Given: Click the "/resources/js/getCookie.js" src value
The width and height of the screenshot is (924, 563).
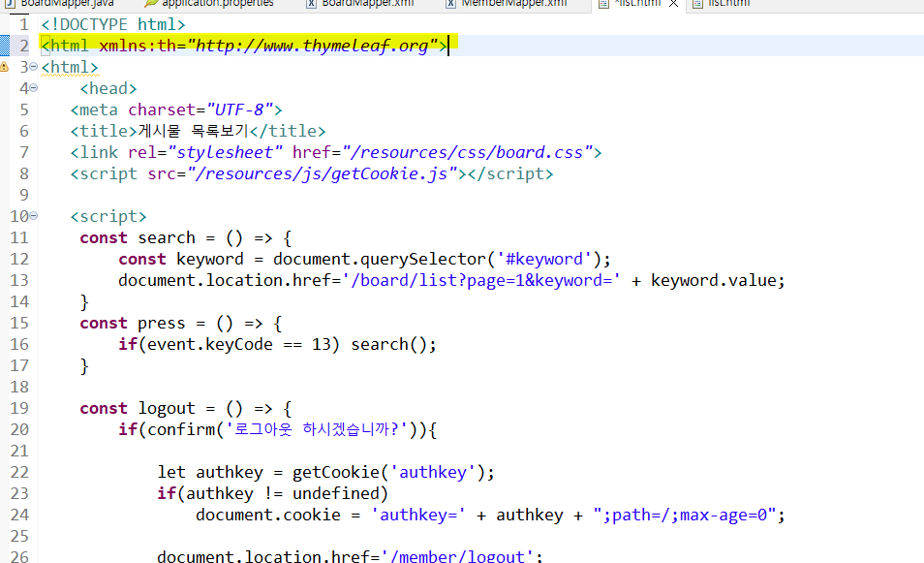Looking at the screenshot, I should (323, 173).
